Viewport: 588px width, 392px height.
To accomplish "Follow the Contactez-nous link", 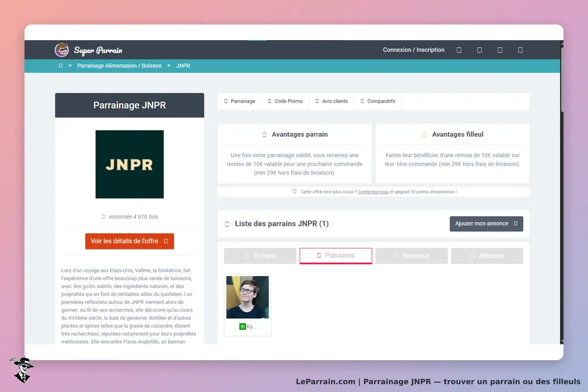I will 373,192.
